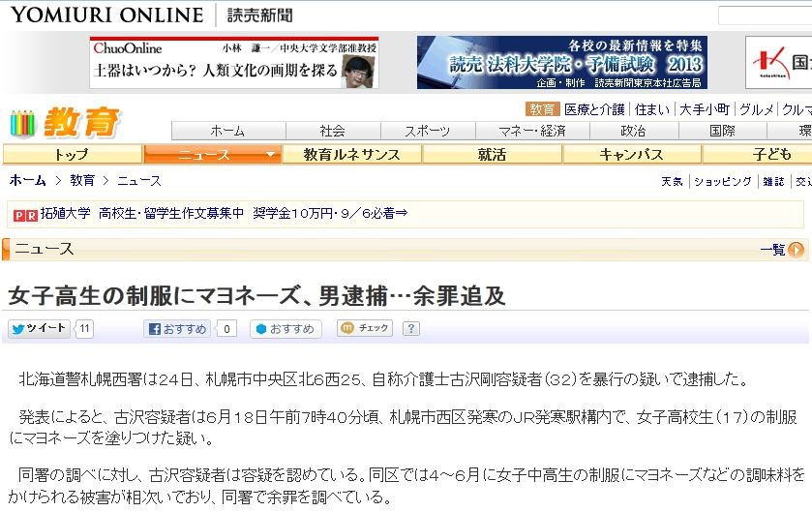
Task: Open the 雑誌 link
Action: coord(773,181)
